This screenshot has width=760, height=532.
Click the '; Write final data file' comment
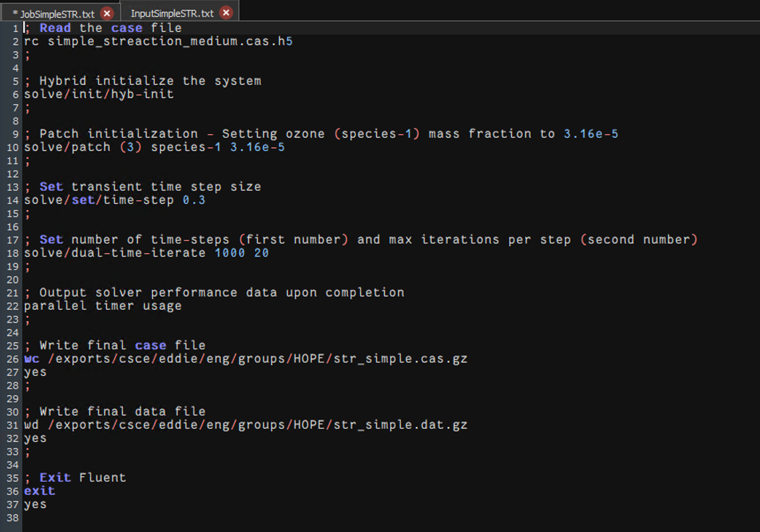tap(115, 412)
